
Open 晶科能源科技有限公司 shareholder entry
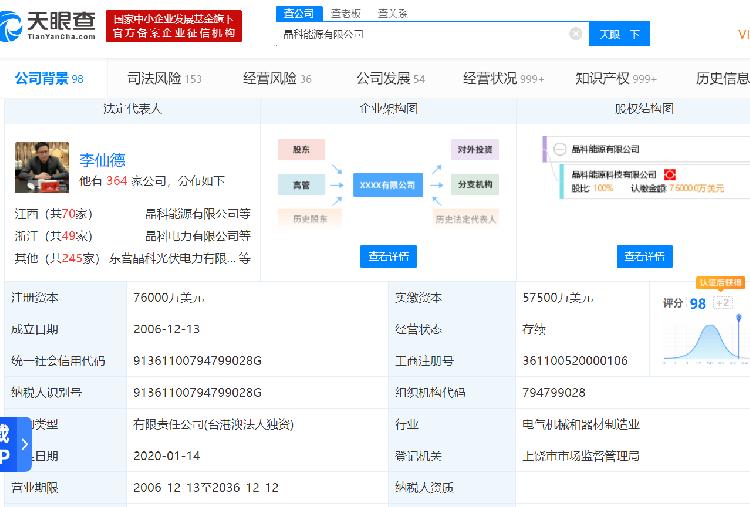click(x=614, y=175)
